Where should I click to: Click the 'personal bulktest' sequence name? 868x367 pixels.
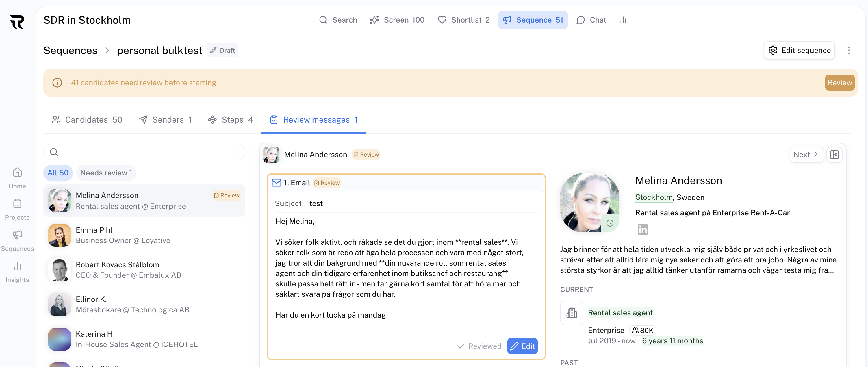(159, 51)
